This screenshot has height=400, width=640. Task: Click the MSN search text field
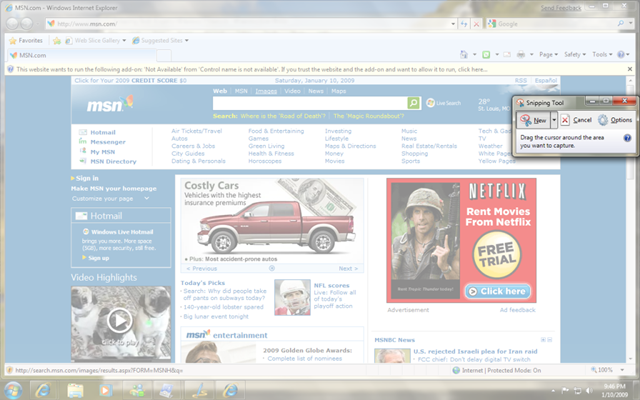click(x=308, y=103)
